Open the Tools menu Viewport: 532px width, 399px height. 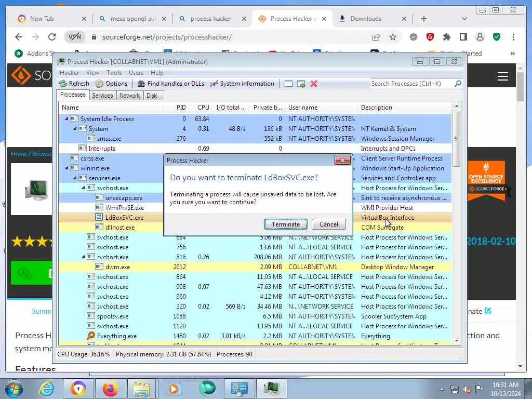coord(114,73)
